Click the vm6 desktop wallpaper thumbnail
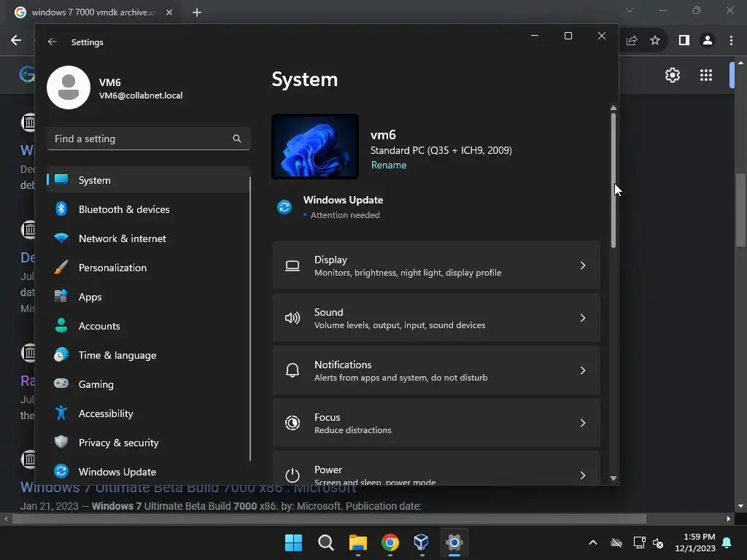The width and height of the screenshot is (747, 560). coord(315,146)
